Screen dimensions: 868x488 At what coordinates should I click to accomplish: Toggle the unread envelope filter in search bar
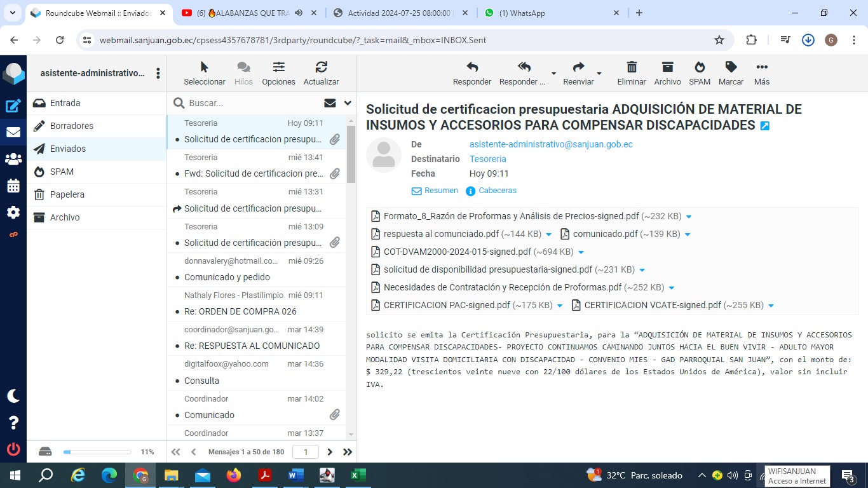coord(330,103)
